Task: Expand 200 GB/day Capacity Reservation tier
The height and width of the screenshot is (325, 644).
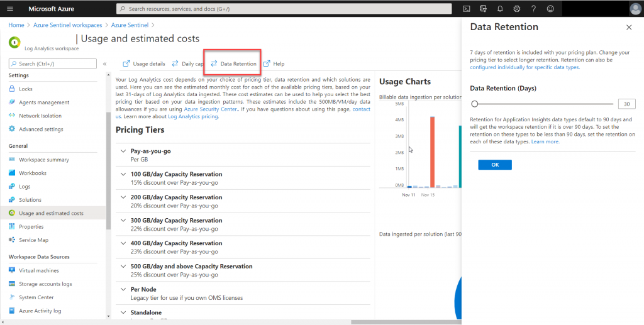Action: (123, 197)
